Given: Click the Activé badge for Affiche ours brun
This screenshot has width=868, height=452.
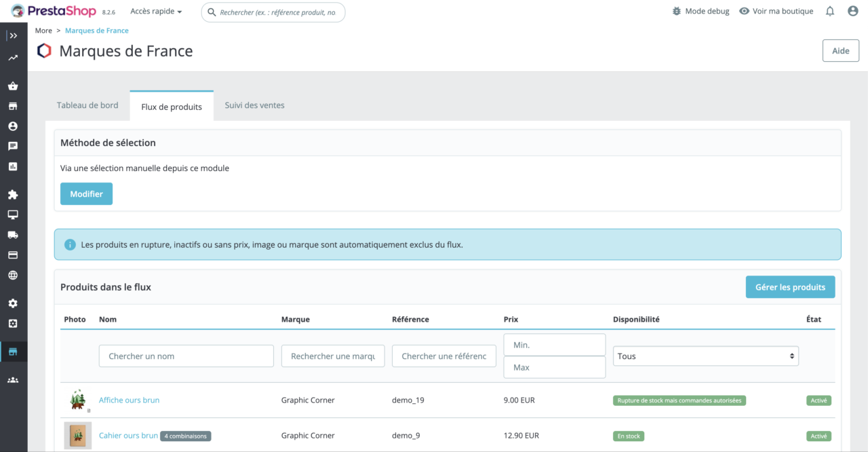Looking at the screenshot, I should pos(818,400).
